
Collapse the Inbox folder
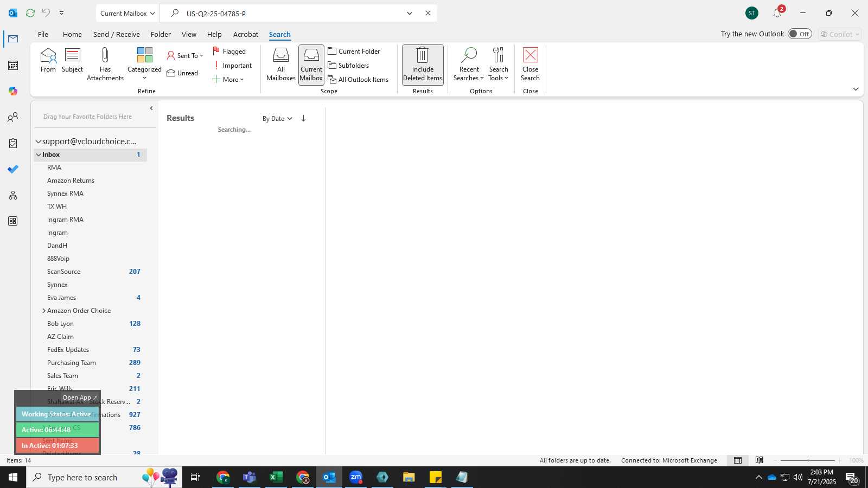click(39, 155)
